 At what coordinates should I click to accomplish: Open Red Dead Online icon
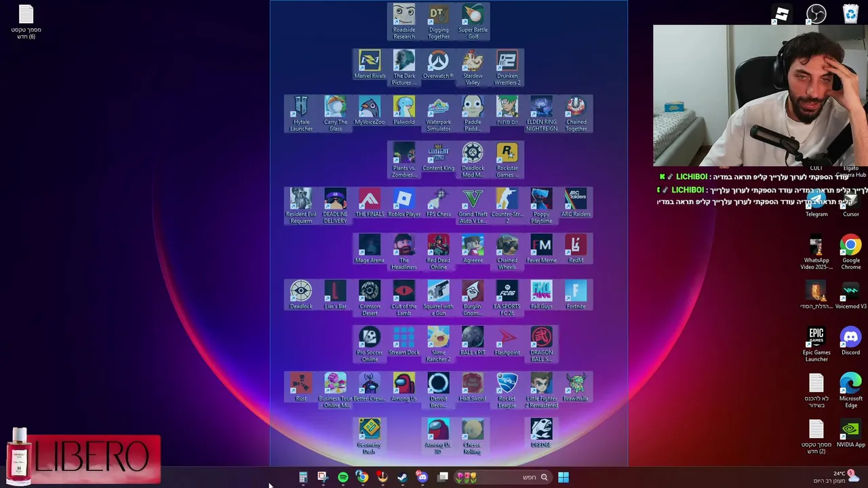439,252
